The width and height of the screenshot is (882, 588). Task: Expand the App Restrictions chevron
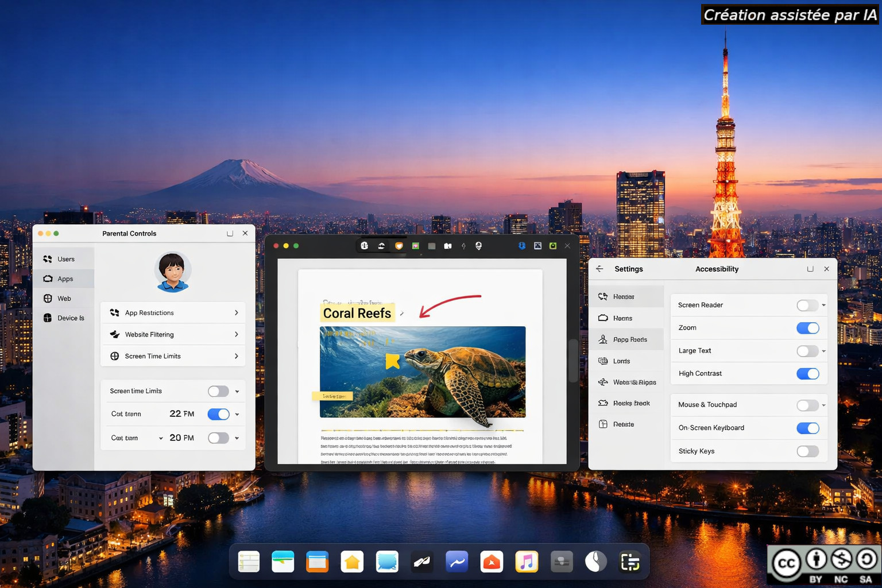[236, 313]
